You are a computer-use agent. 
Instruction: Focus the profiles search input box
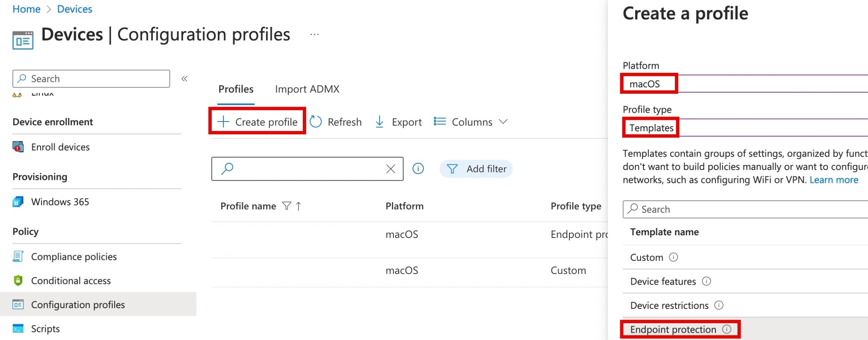click(x=307, y=168)
